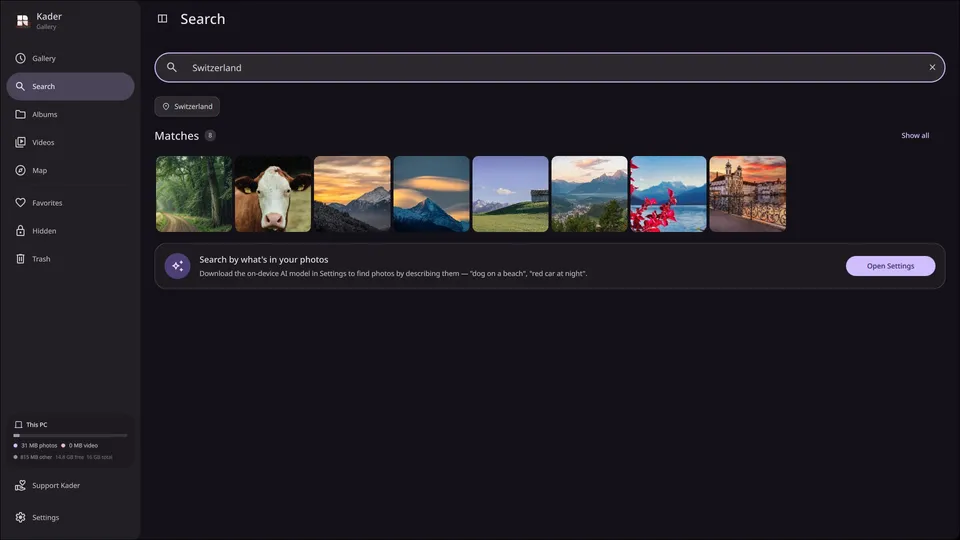Click the This PC device icon
The height and width of the screenshot is (540, 960).
[18, 424]
